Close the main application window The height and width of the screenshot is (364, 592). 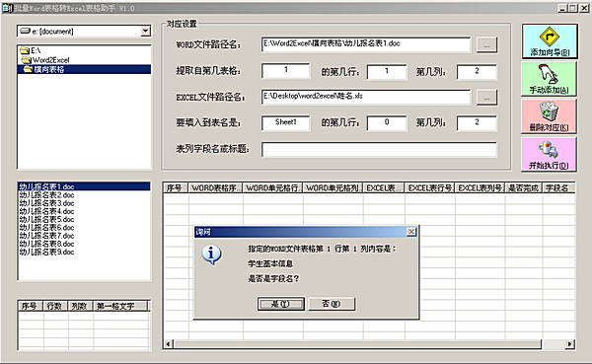tap(584, 8)
